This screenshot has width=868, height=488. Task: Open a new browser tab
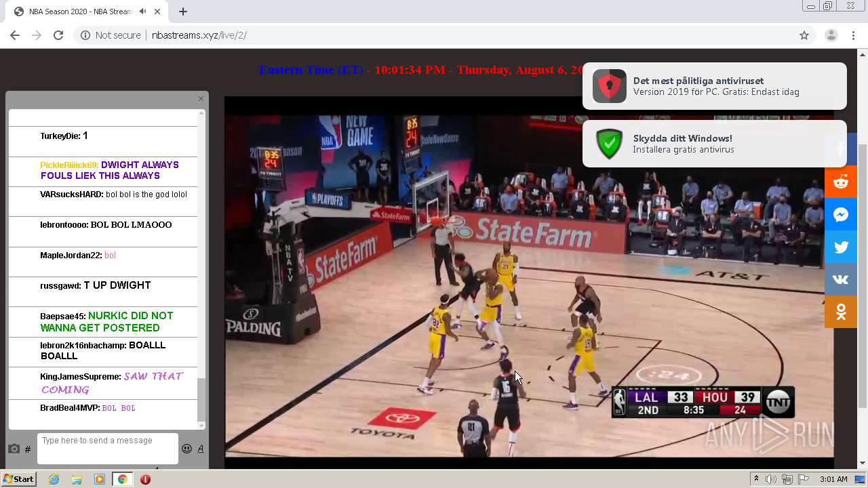[183, 12]
